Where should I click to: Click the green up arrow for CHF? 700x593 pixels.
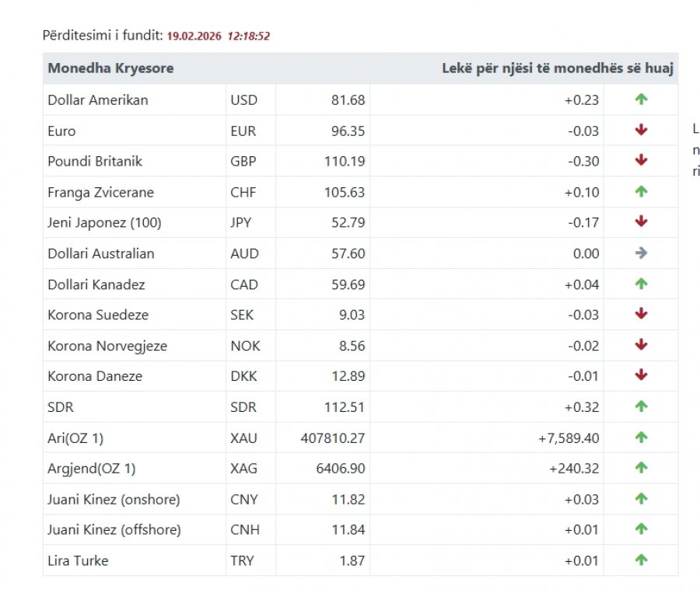641,191
